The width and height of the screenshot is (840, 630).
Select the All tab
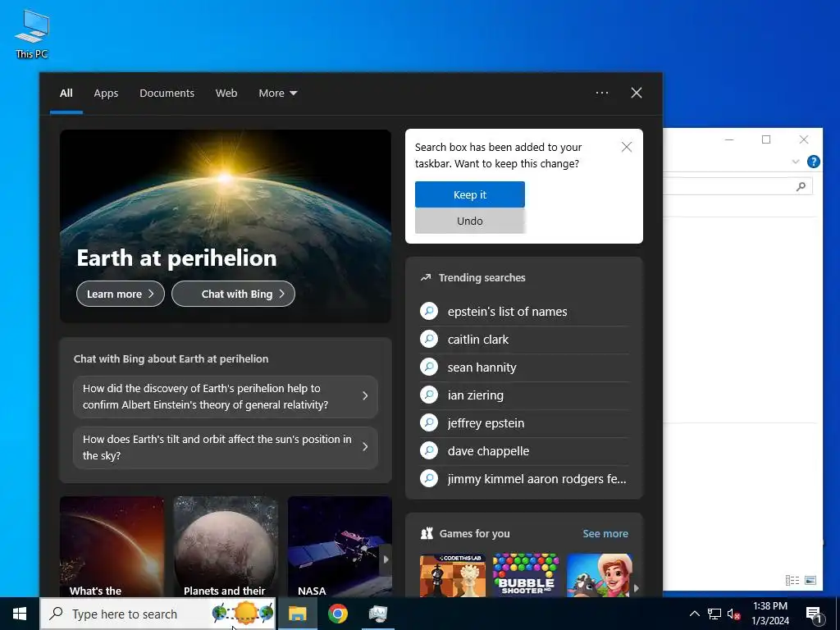coord(66,94)
